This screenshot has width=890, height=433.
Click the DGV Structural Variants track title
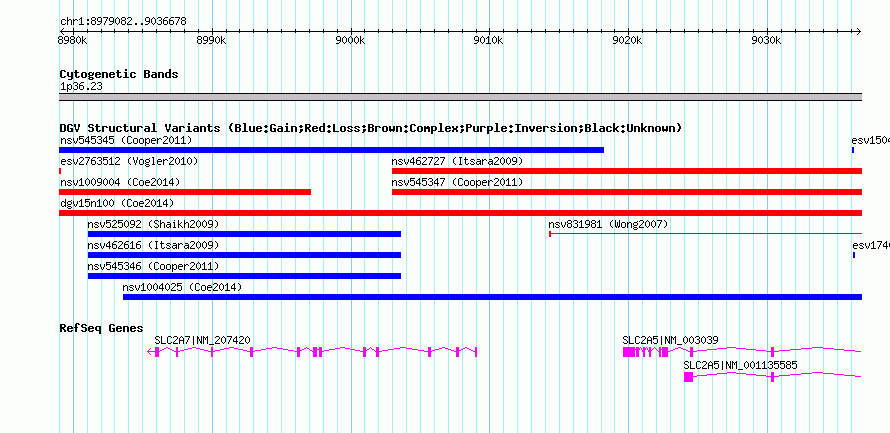(x=371, y=128)
